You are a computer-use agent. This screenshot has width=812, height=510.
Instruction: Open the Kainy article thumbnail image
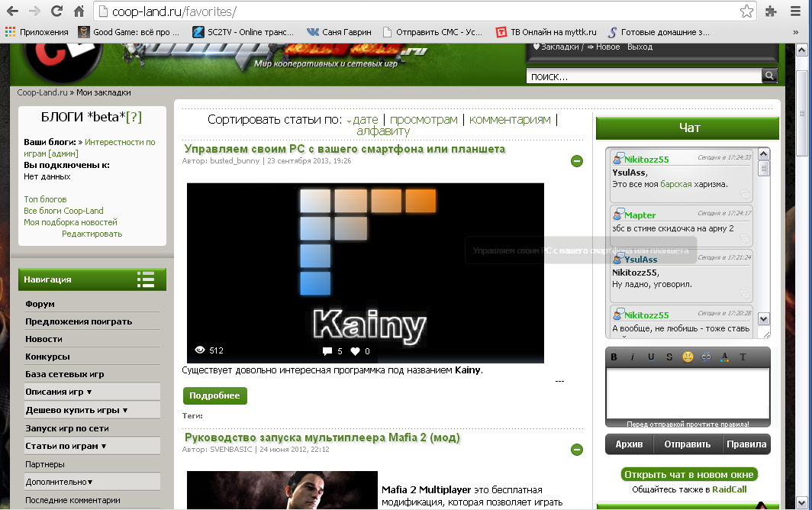point(365,273)
